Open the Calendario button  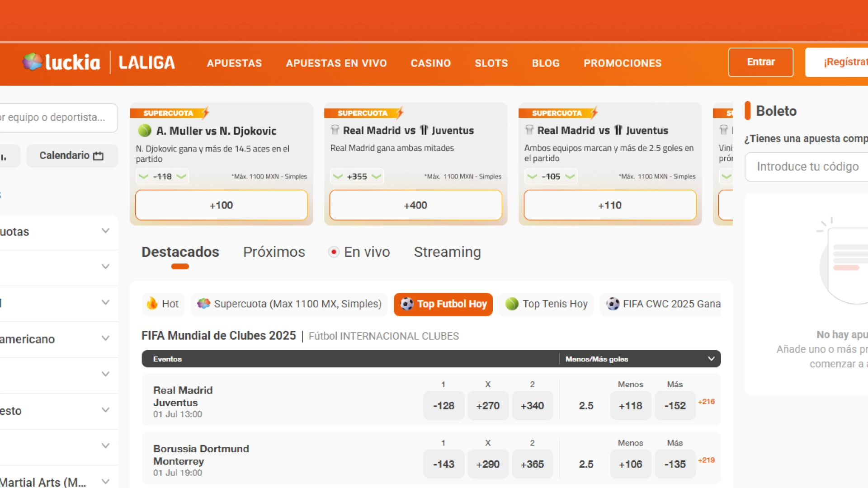[x=72, y=156]
